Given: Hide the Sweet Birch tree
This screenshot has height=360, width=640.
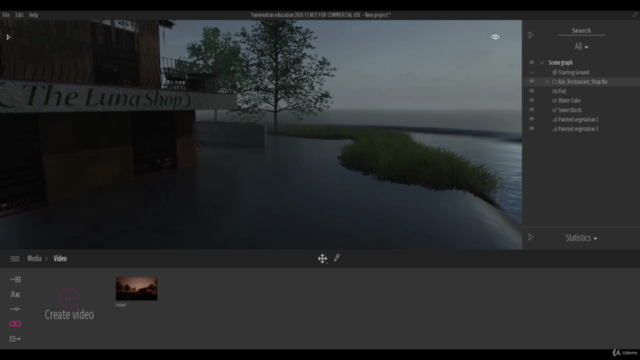Looking at the screenshot, I should 531,109.
